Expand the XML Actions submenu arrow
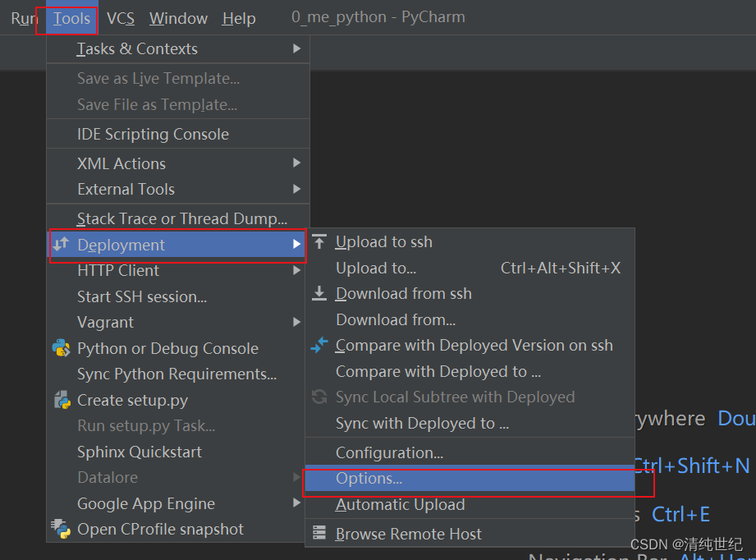 coord(296,163)
